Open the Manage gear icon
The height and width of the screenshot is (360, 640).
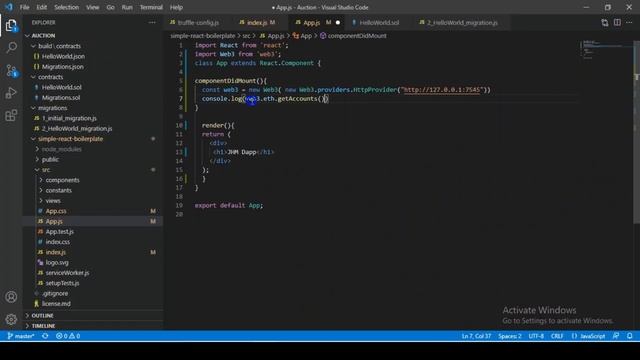click(11, 319)
